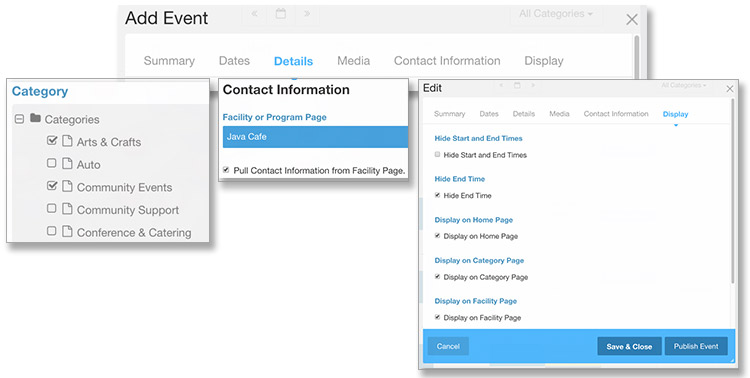The width and height of the screenshot is (750, 378).
Task: Go to next period with double-right arrow
Action: click(307, 14)
